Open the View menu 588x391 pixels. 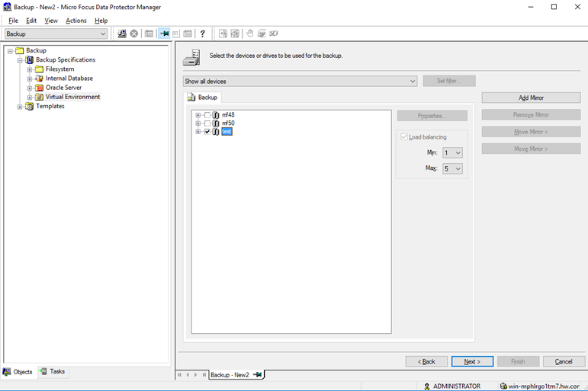(x=51, y=21)
